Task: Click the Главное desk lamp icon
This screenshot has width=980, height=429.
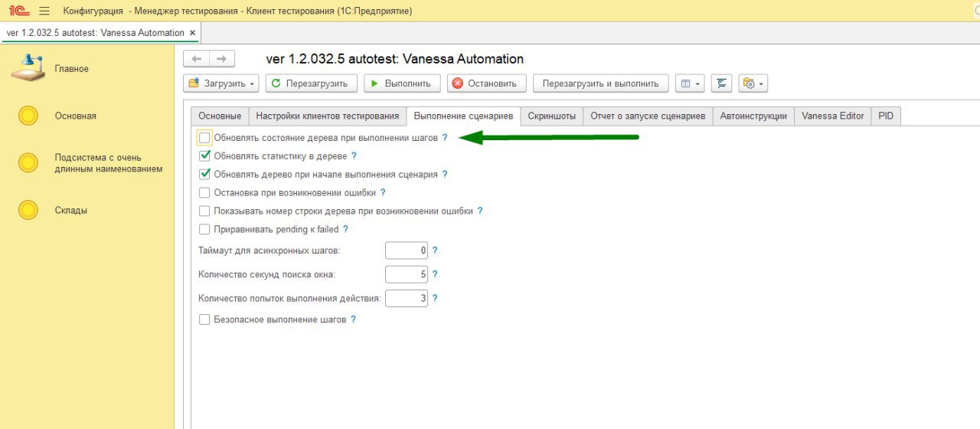Action: [28, 68]
